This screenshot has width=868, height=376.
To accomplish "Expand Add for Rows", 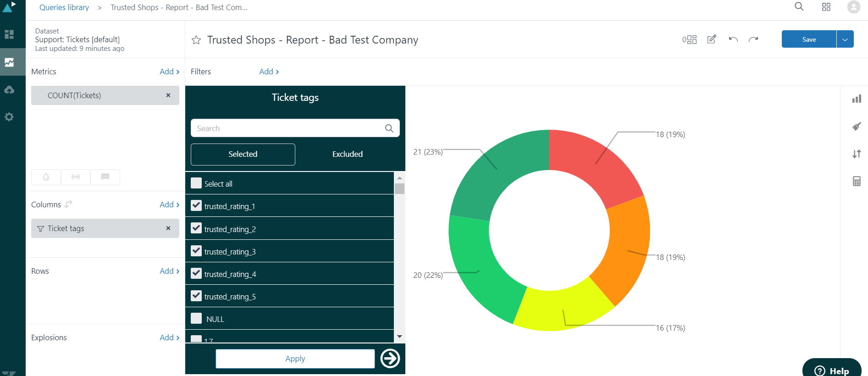I will tap(169, 271).
